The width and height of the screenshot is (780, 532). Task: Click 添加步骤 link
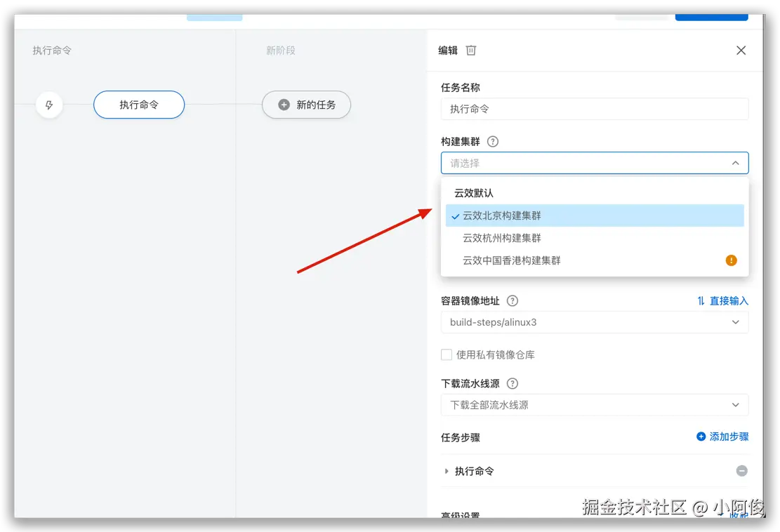729,437
